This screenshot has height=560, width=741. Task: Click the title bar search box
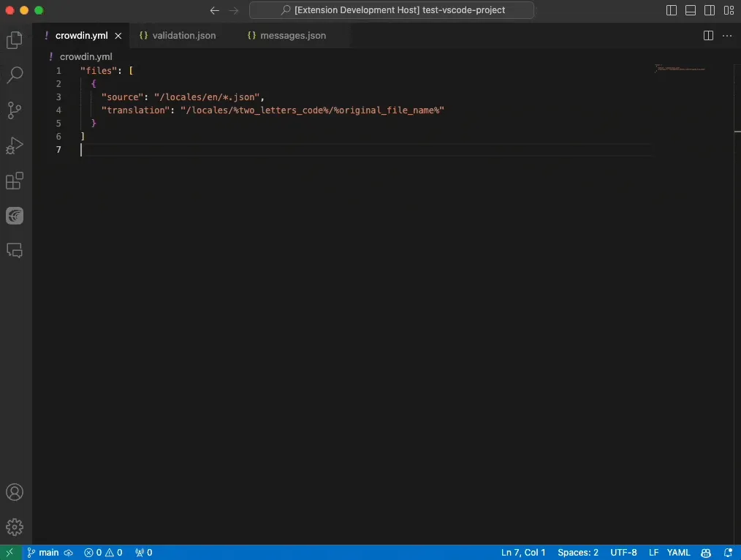pos(392,10)
